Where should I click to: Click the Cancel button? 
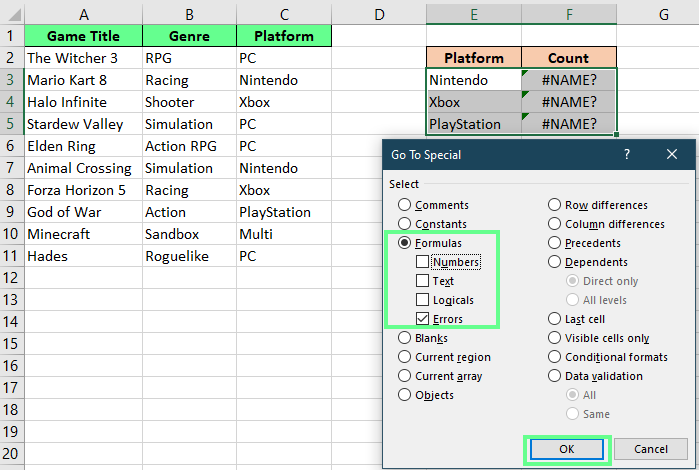pyautogui.click(x=650, y=449)
